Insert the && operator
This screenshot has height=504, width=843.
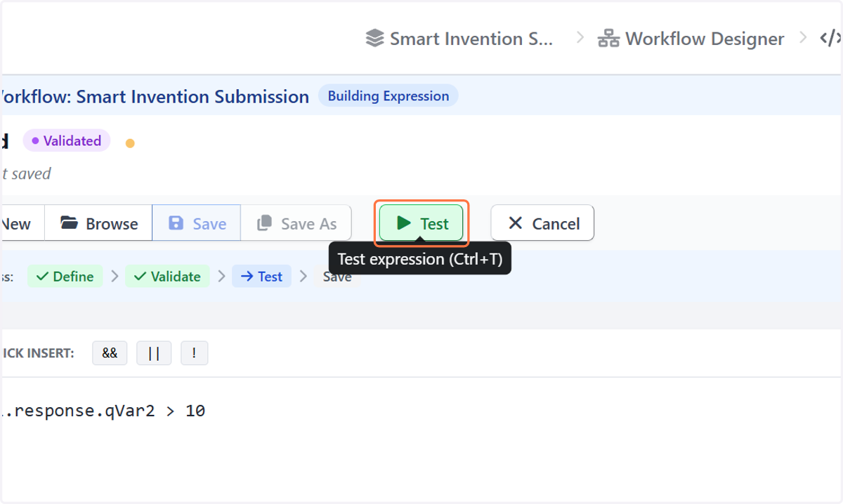click(110, 353)
